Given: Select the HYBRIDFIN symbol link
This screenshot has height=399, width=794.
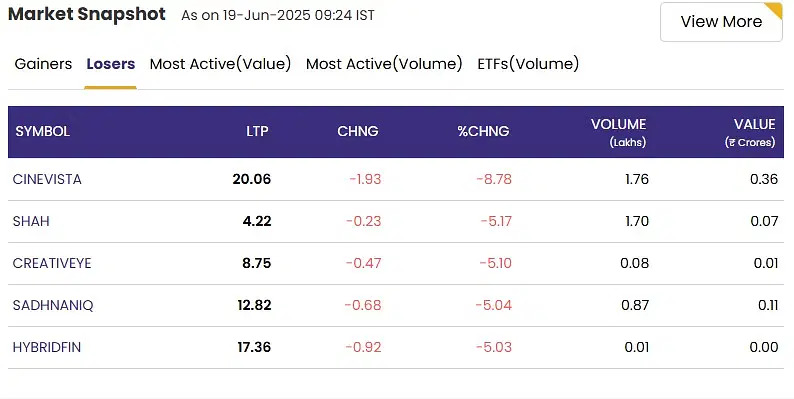Looking at the screenshot, I should point(47,347).
